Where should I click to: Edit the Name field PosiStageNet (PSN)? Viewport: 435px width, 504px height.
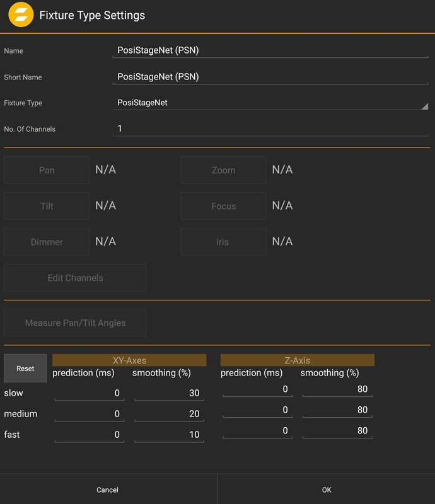(x=270, y=50)
